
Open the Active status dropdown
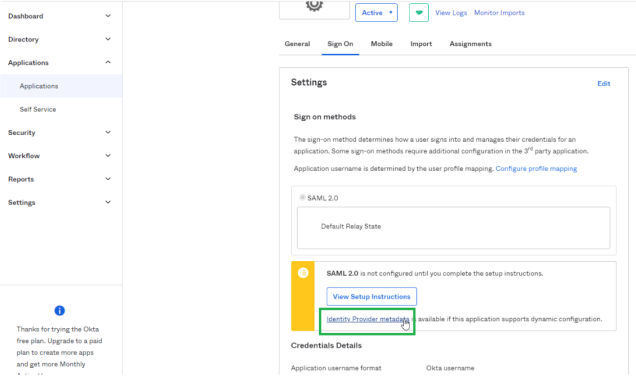tap(376, 13)
